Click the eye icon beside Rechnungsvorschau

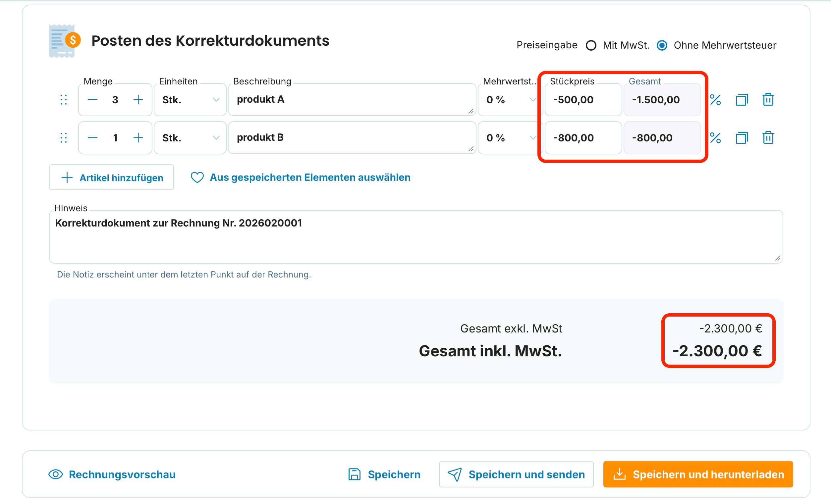click(x=56, y=474)
